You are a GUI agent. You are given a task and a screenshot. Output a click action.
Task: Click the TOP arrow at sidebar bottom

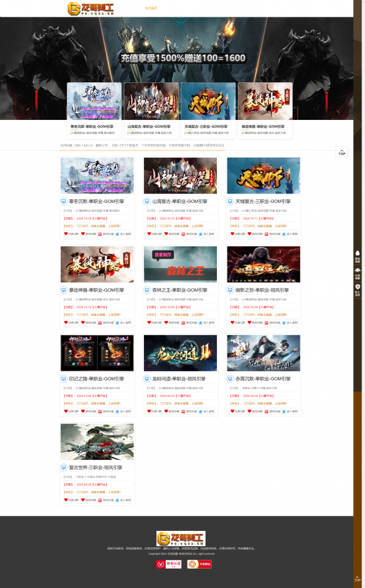357,578
